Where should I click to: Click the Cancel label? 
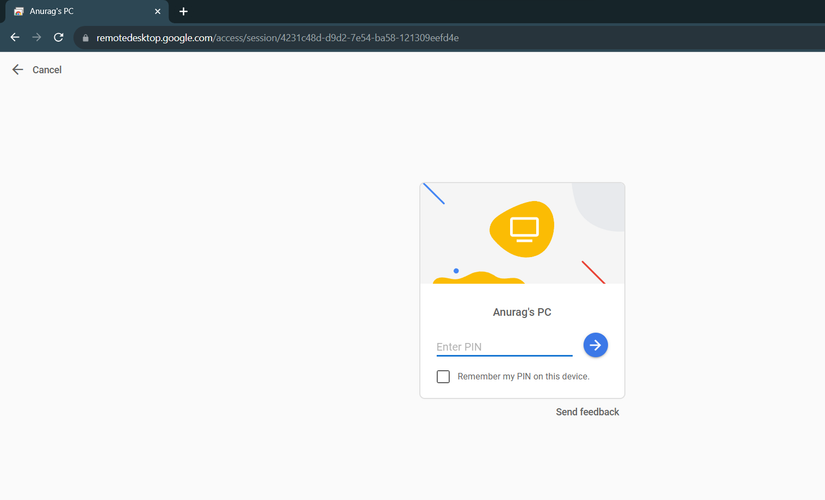click(x=47, y=69)
